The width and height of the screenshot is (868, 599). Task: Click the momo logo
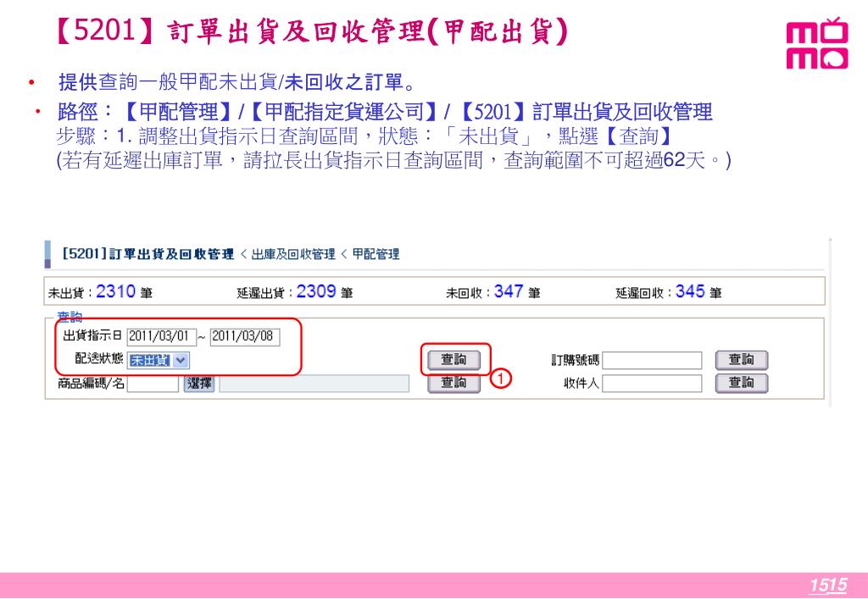tap(816, 44)
